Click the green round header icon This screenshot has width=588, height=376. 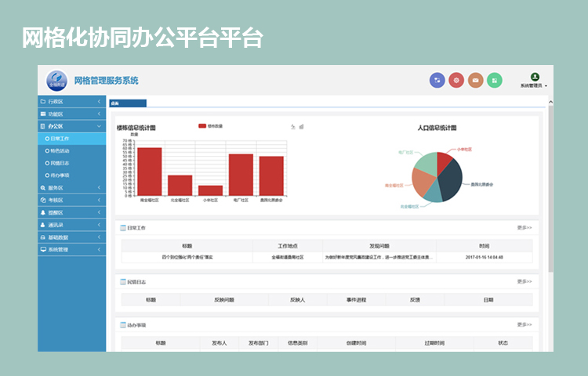click(494, 80)
